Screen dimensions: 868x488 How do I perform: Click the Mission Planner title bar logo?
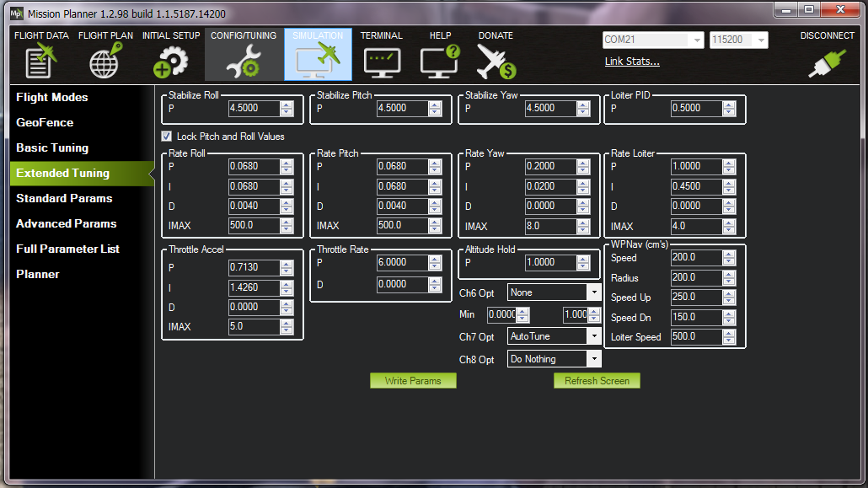coord(17,13)
